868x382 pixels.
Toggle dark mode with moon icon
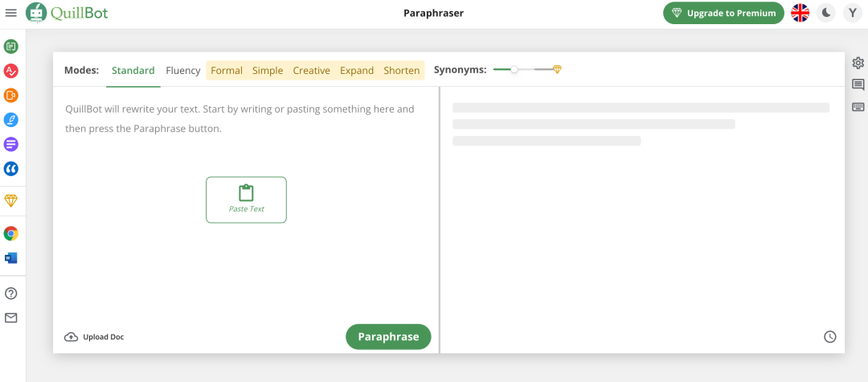point(825,13)
